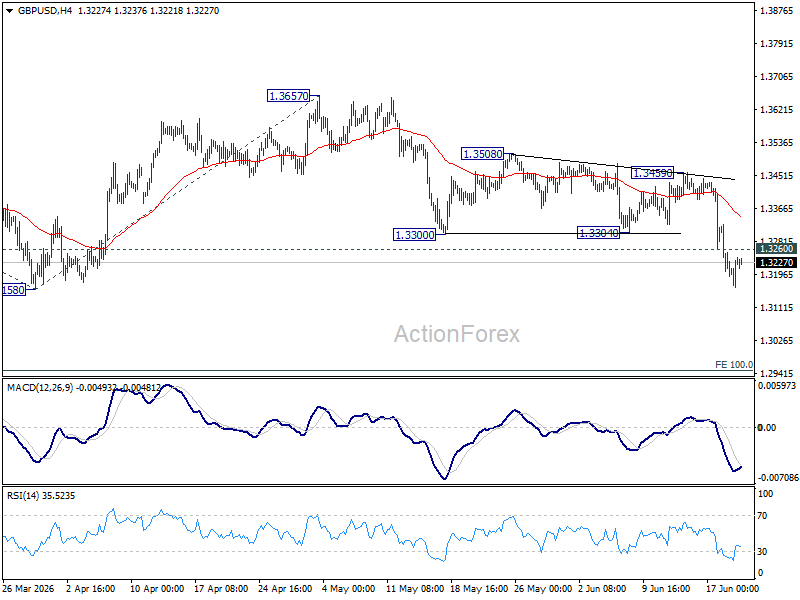
Task: Click the 1.34590 price label
Action: click(653, 173)
